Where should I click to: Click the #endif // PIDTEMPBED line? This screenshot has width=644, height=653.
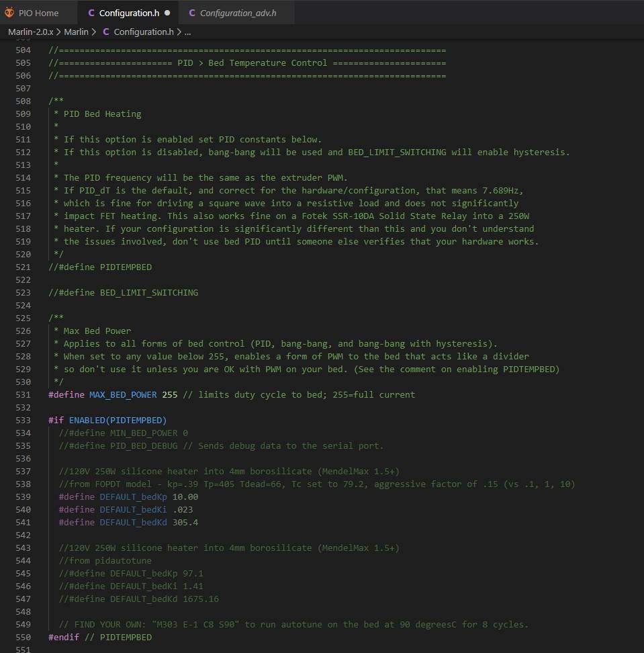click(100, 637)
